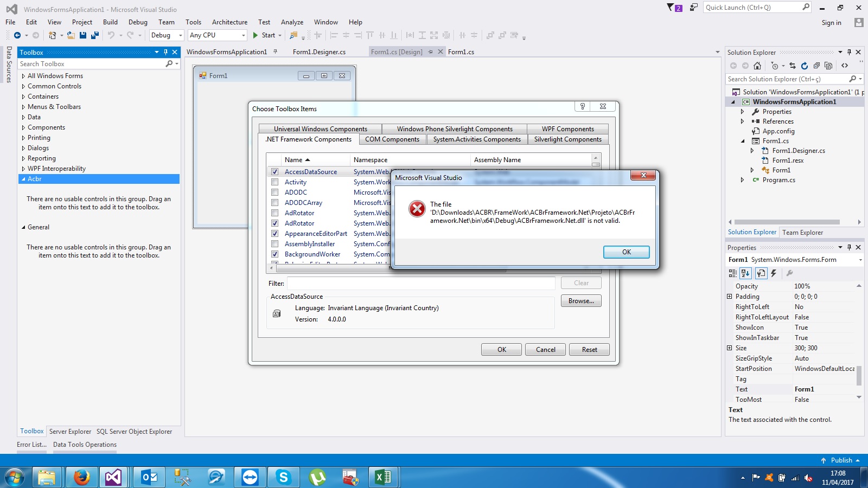Viewport: 868px width, 488px height.
Task: Expand the Size property
Action: [730, 348]
